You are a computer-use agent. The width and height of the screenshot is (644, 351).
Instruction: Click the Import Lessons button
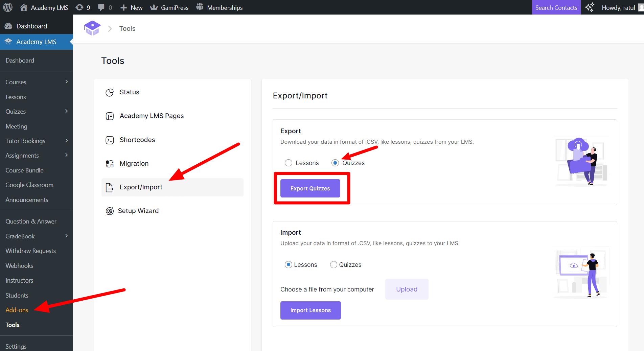[x=310, y=310]
